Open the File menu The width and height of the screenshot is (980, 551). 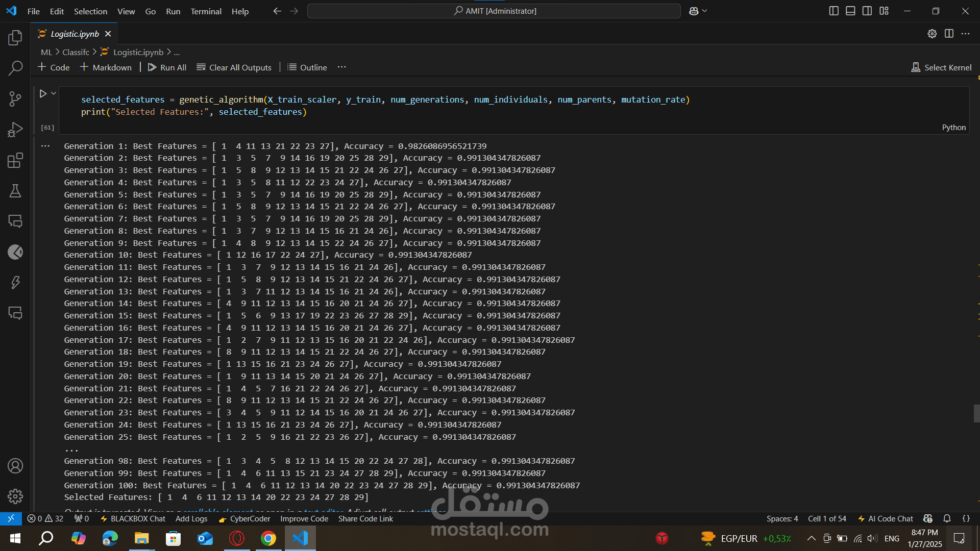[x=33, y=11]
